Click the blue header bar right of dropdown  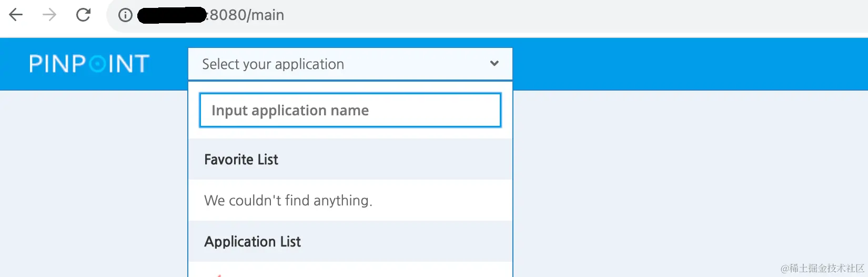689,64
